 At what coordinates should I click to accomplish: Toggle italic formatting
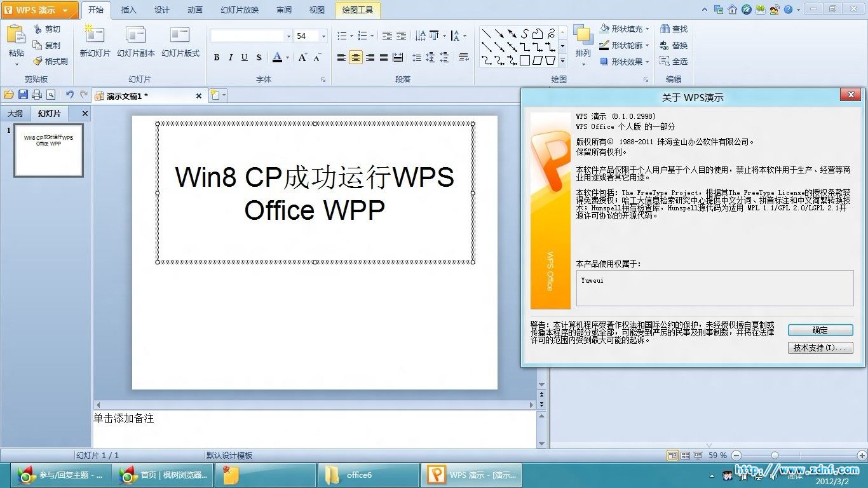click(231, 58)
